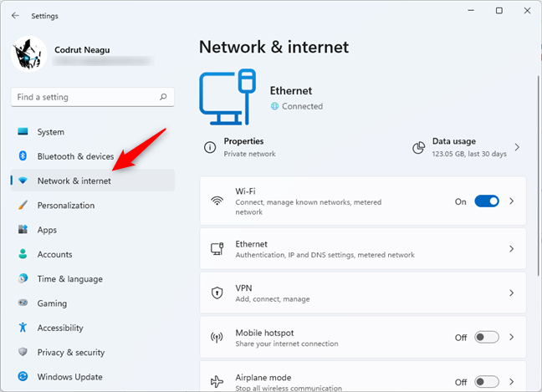Switch on the Airplane mode toggle
Screen dimensions: 542x392
pos(487,382)
